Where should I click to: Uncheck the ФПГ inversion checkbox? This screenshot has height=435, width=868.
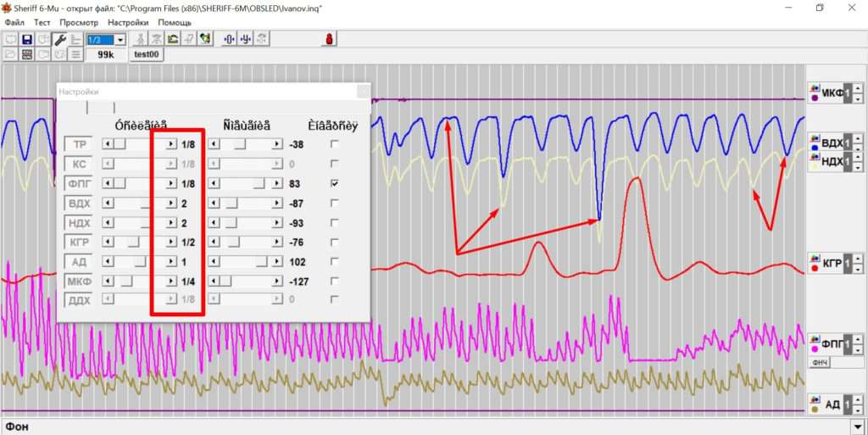335,183
